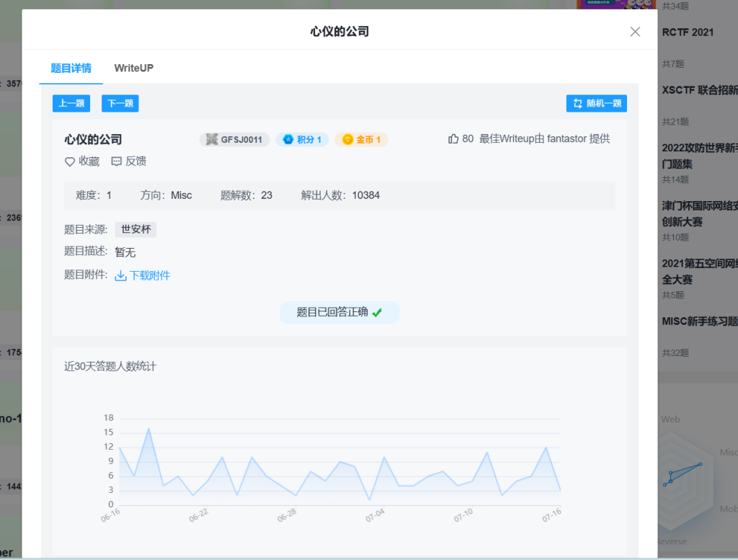
Task: Switch to the WriteUP tab
Action: (x=133, y=68)
